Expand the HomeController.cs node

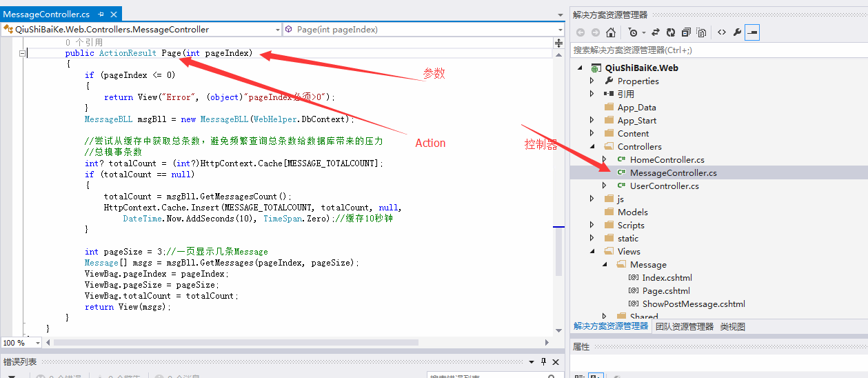[604, 159]
